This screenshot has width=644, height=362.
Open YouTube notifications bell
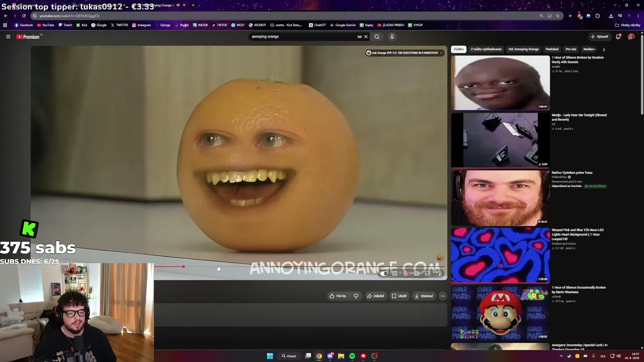click(618, 37)
